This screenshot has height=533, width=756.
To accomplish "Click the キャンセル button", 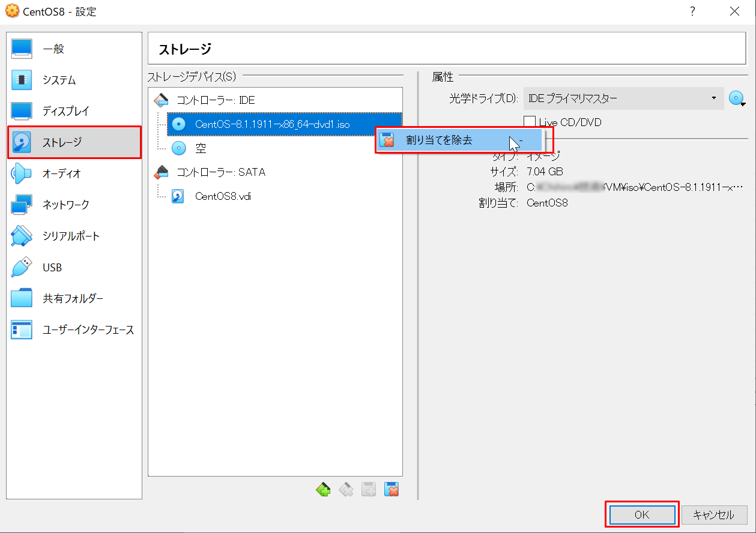I will (714, 514).
